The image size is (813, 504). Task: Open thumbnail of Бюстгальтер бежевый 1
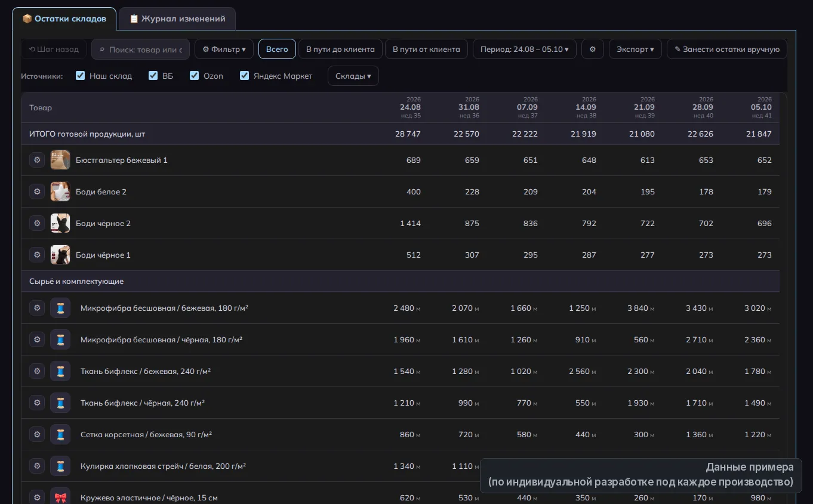coord(60,160)
